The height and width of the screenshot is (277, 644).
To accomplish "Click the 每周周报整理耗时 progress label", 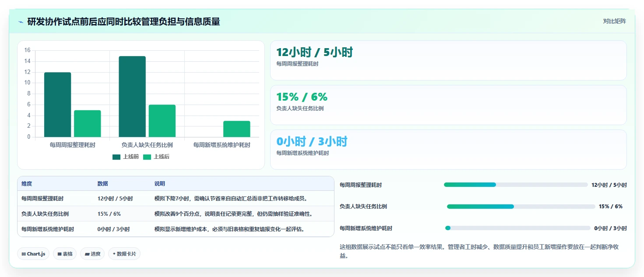I will 361,185.
